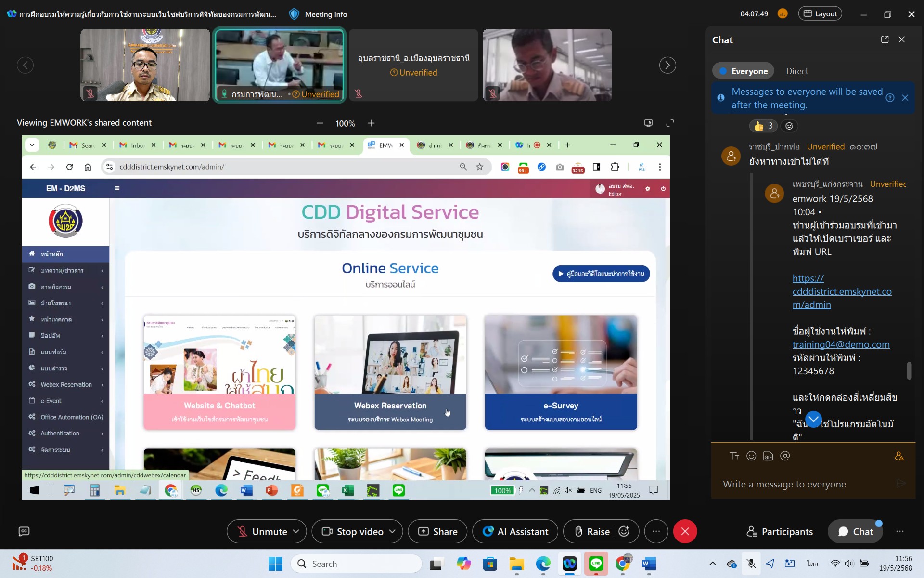Open the cdddistrict.emskynet.com admin link
This screenshot has height=578, width=924.
(x=842, y=291)
